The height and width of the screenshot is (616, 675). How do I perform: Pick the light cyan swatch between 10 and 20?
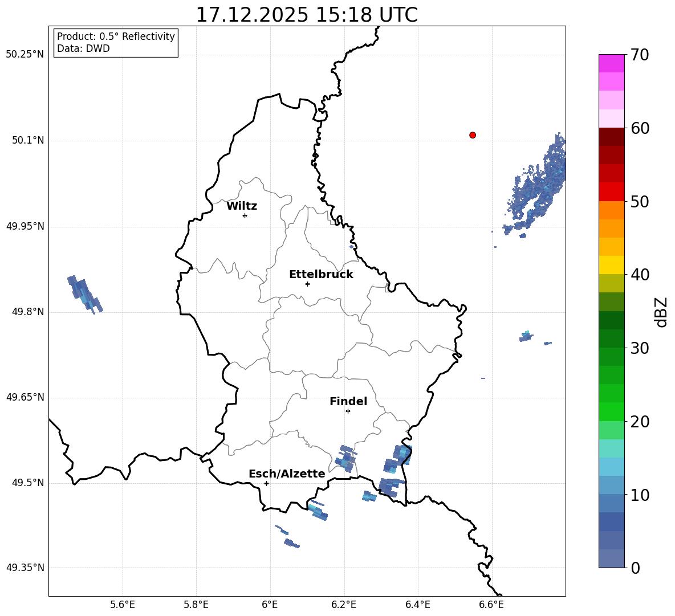pyautogui.click(x=611, y=448)
